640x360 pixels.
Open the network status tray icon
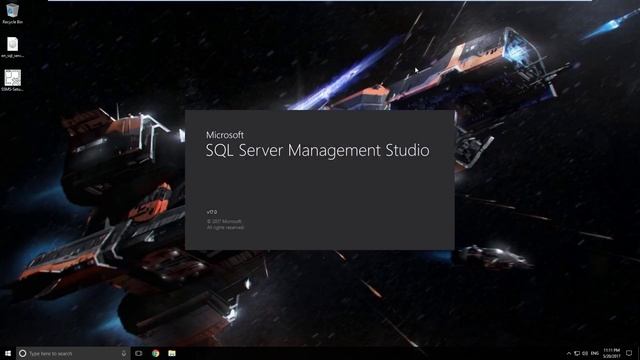coord(577,353)
